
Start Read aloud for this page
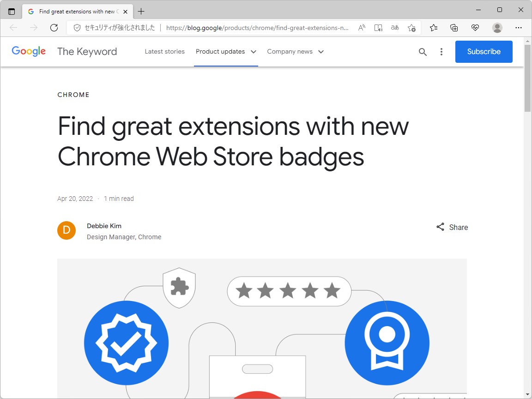point(362,28)
